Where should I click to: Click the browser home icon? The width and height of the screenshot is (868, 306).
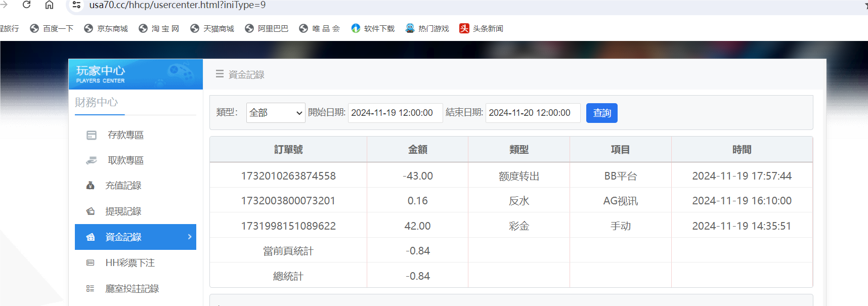pyautogui.click(x=49, y=5)
